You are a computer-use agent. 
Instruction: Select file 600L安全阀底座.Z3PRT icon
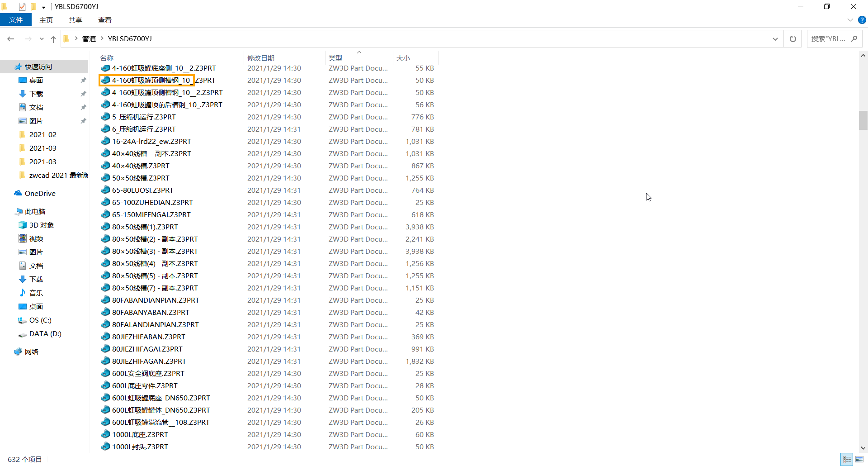coord(105,373)
